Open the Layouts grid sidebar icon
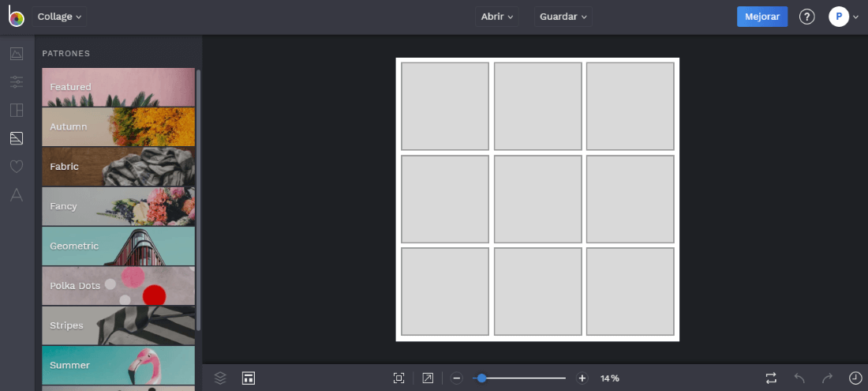868x391 pixels. (x=17, y=110)
